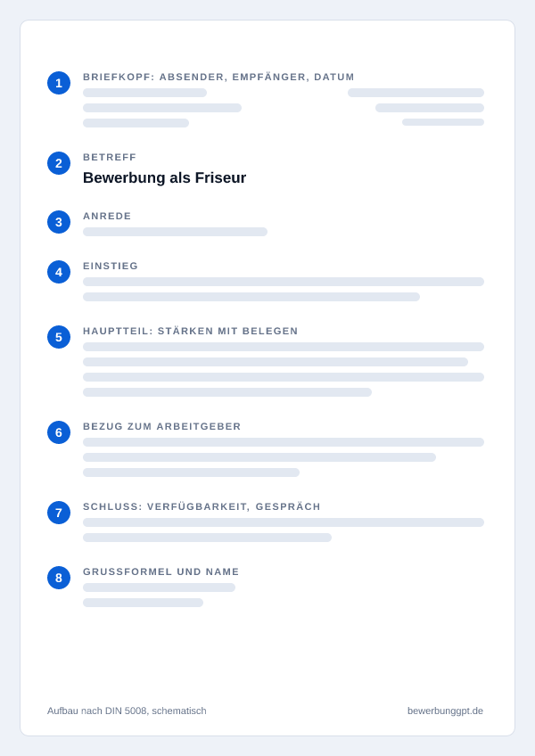Select the Grussformel und Name label

(161, 571)
